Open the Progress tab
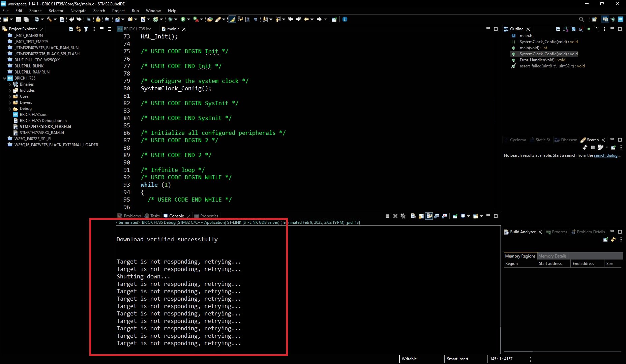The image size is (626, 364). 557,232
